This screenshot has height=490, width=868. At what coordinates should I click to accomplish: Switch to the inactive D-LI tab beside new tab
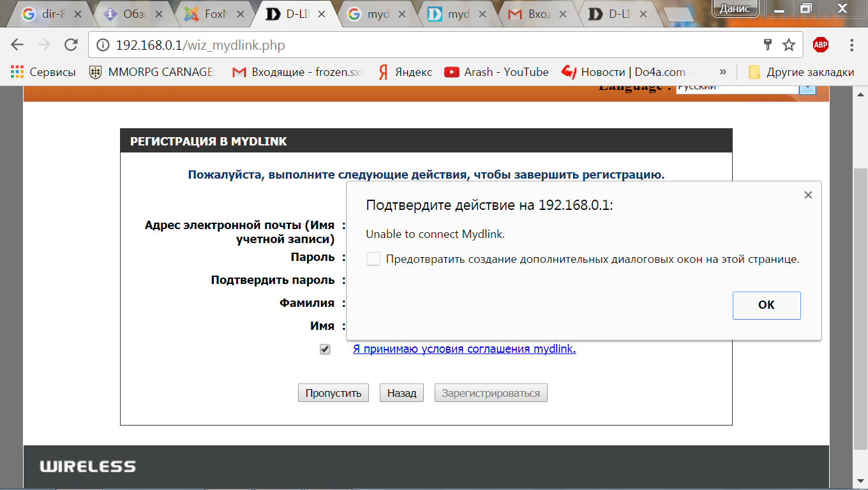click(x=617, y=14)
